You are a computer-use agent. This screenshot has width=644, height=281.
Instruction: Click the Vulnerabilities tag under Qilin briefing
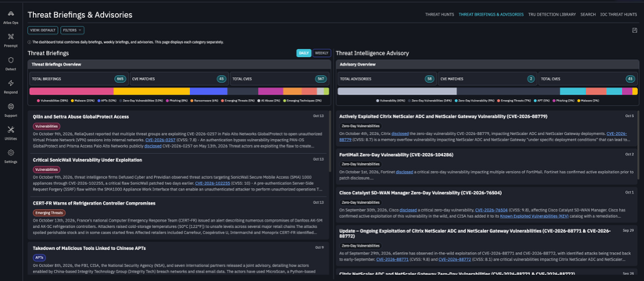46,126
